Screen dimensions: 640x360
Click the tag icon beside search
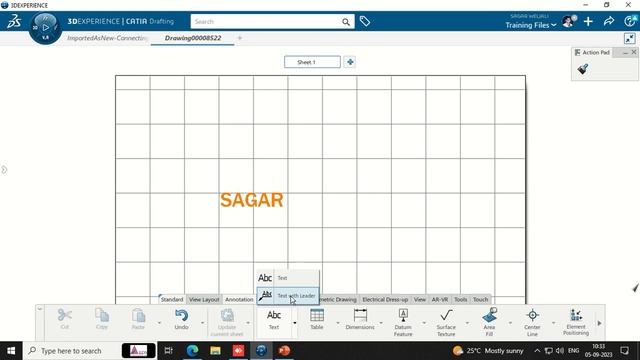365,21
